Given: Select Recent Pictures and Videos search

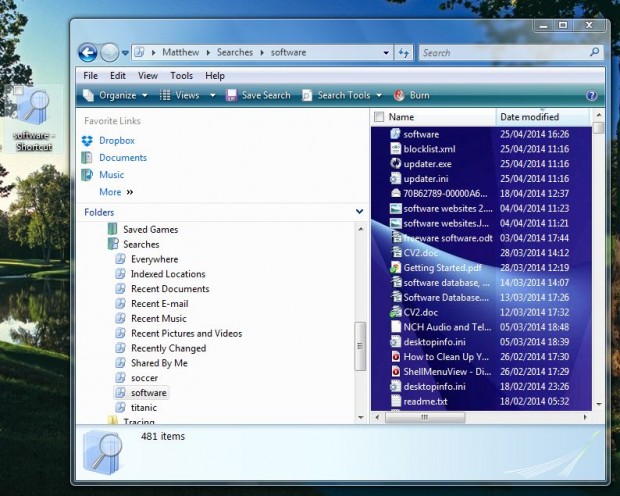Looking at the screenshot, I should point(186,333).
